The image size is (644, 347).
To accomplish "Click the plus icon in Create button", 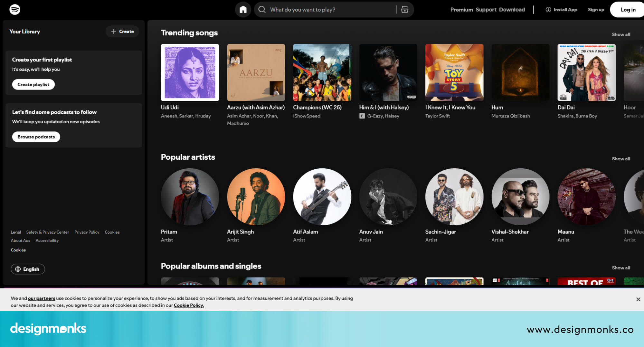I will tap(113, 32).
